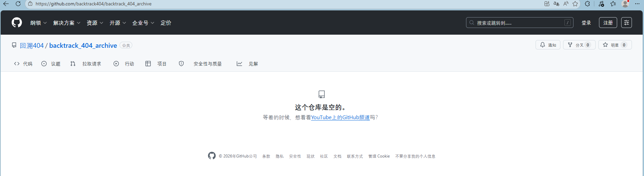
Task: Click the 注册 button
Action: [608, 23]
